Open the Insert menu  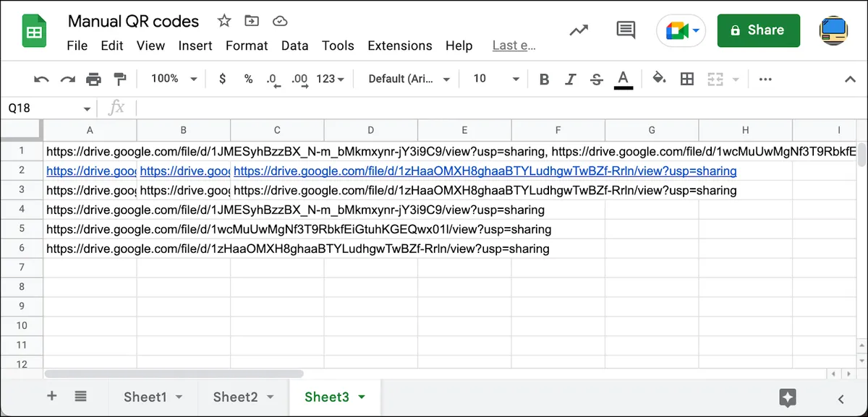pos(195,46)
